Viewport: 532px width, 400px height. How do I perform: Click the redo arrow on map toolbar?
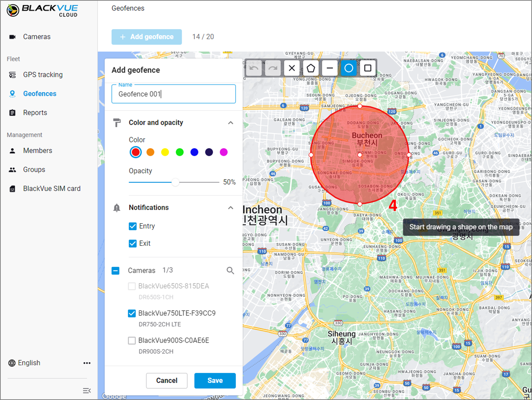pyautogui.click(x=273, y=68)
